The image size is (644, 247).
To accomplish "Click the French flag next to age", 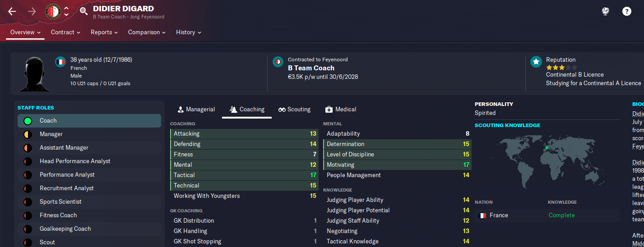I will (60, 62).
